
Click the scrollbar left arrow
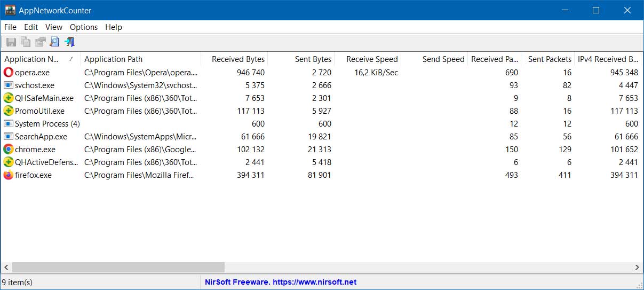tap(6, 267)
